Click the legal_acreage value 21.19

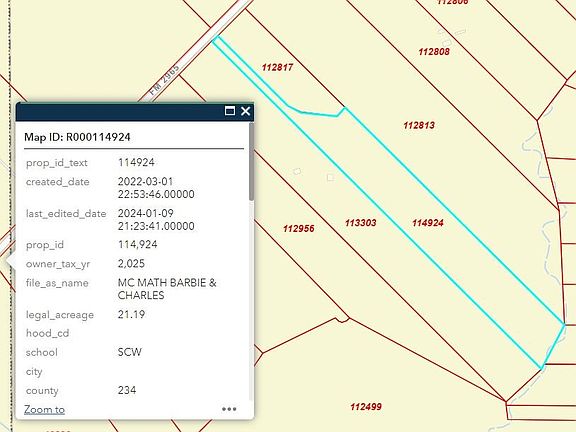(131, 314)
